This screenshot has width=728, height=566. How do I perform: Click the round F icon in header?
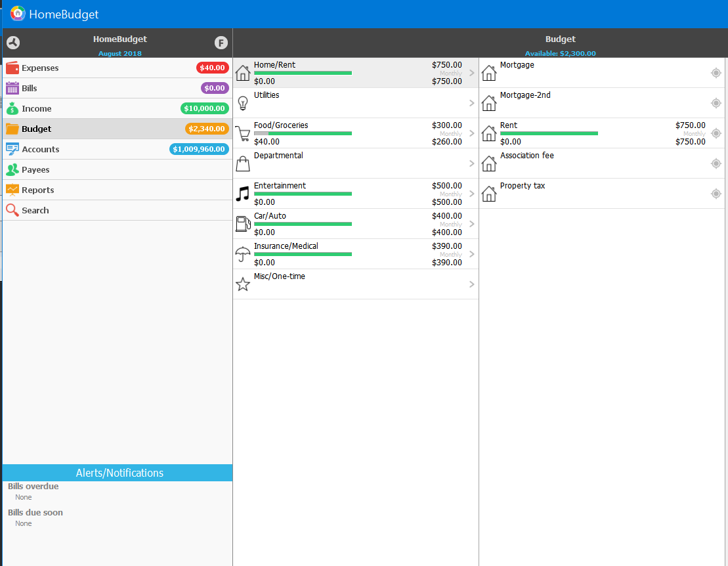tap(221, 43)
